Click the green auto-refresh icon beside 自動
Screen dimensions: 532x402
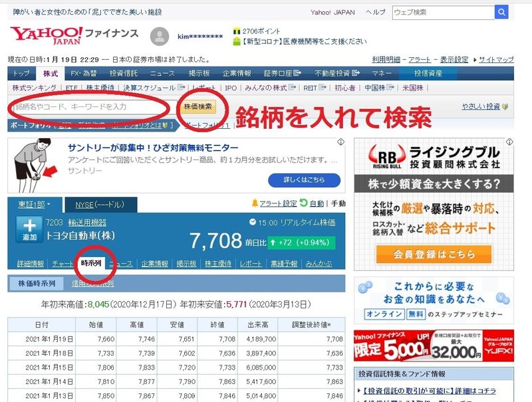pyautogui.click(x=304, y=203)
